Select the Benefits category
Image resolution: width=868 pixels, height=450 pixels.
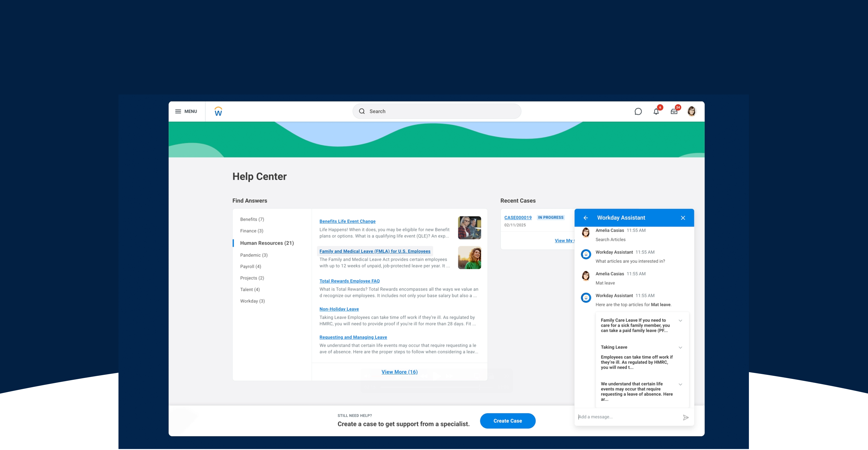click(252, 219)
